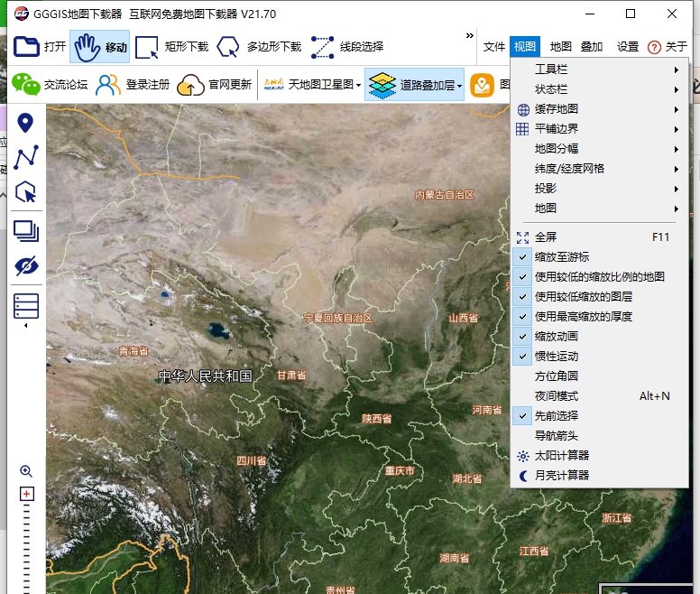
Task: Click the zoom level slider ticks
Action: (x=27, y=549)
